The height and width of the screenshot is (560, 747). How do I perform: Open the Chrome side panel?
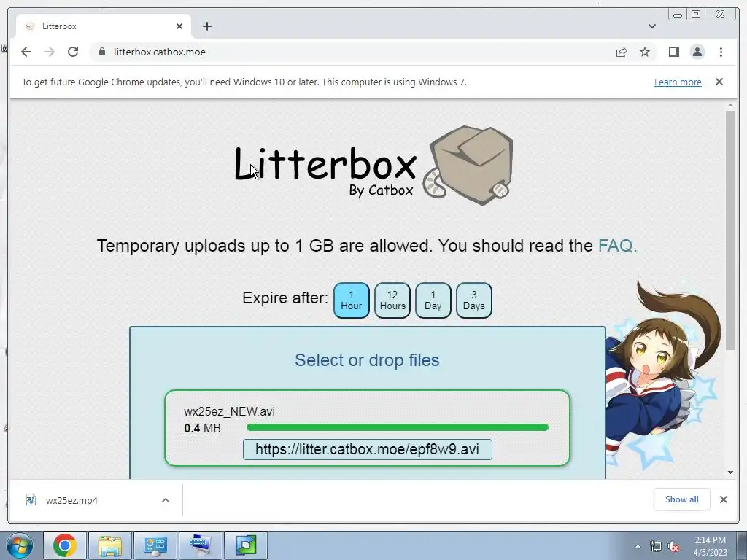click(x=673, y=52)
